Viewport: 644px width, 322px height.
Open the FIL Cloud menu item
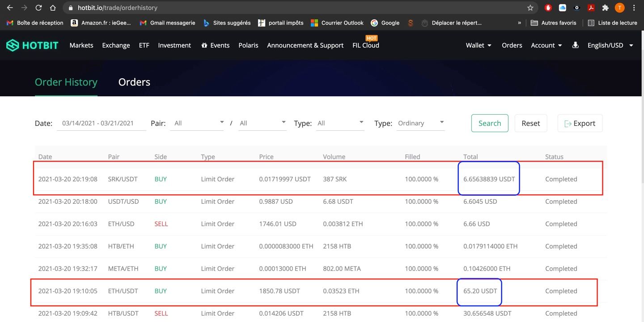tap(365, 45)
